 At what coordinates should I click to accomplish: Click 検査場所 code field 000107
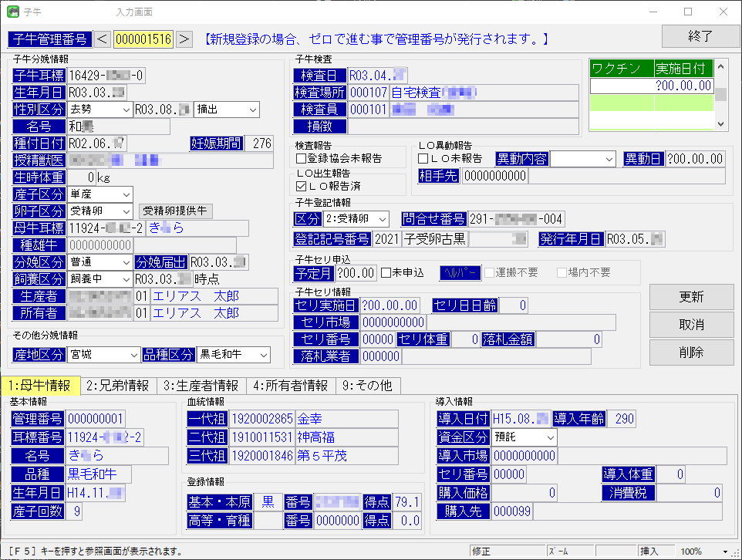pos(369,93)
